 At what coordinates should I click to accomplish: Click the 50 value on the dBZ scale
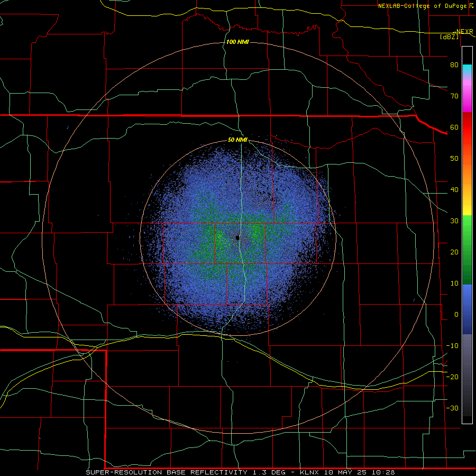coord(454,159)
